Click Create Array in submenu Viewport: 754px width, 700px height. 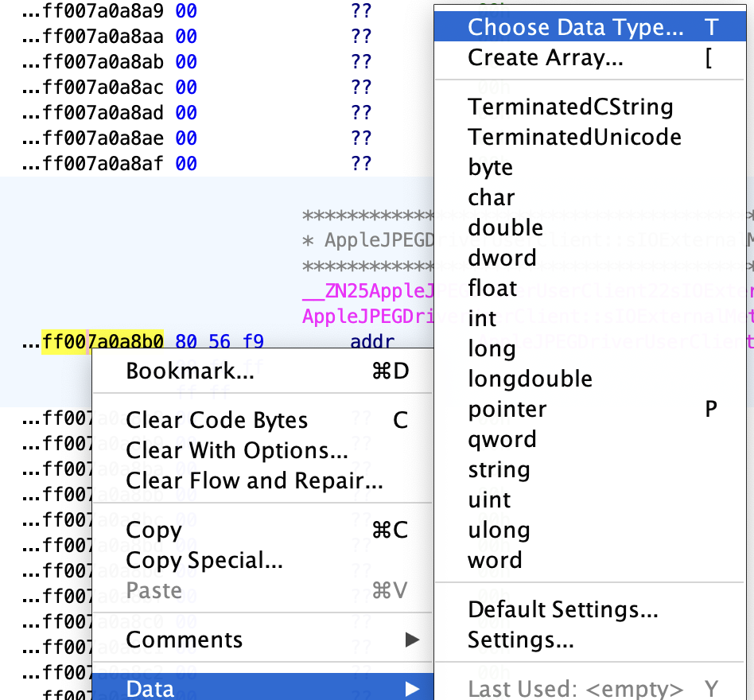point(546,57)
